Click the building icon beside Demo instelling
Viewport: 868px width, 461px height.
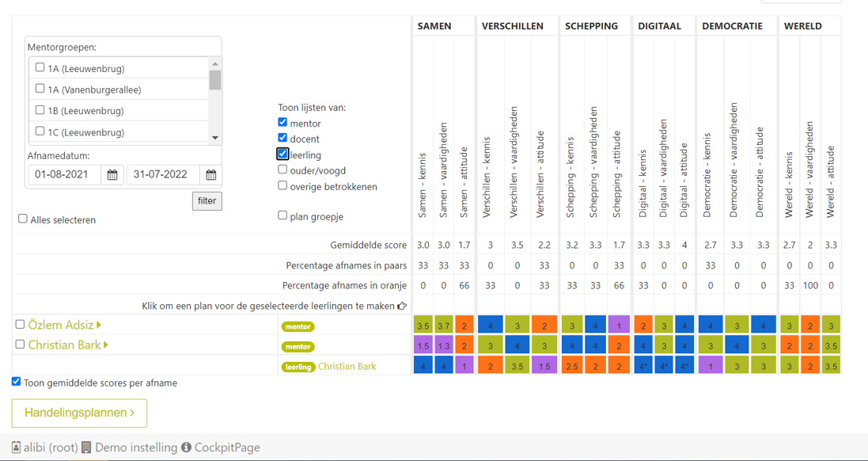pos(86,448)
